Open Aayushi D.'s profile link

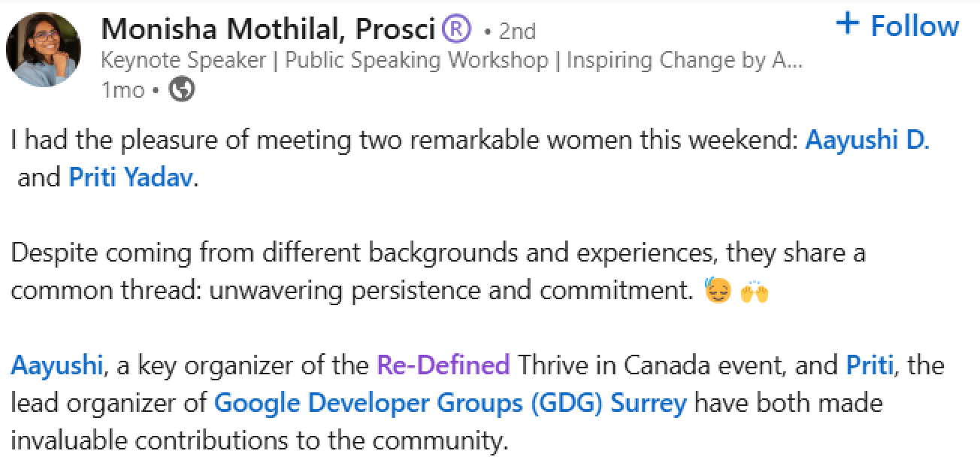coord(869,139)
